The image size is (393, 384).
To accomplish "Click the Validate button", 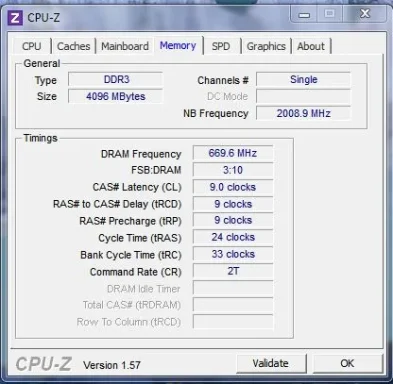I will [x=271, y=363].
